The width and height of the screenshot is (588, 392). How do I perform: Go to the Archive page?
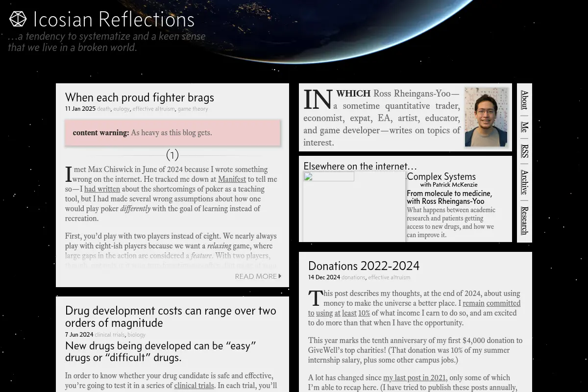[524, 182]
